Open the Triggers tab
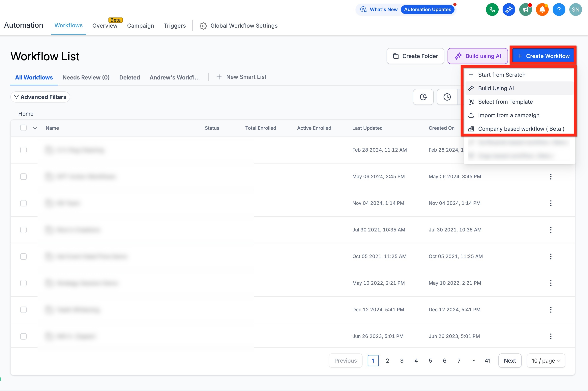 click(x=175, y=26)
